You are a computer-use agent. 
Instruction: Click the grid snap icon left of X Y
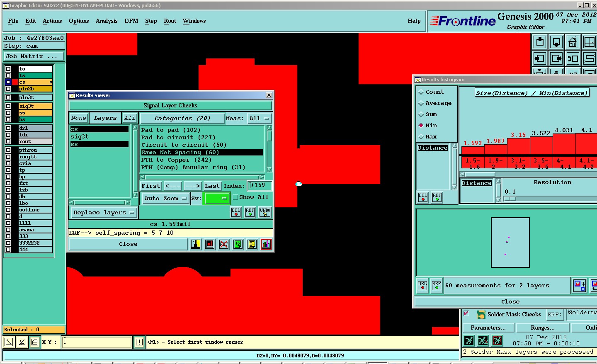pos(35,342)
